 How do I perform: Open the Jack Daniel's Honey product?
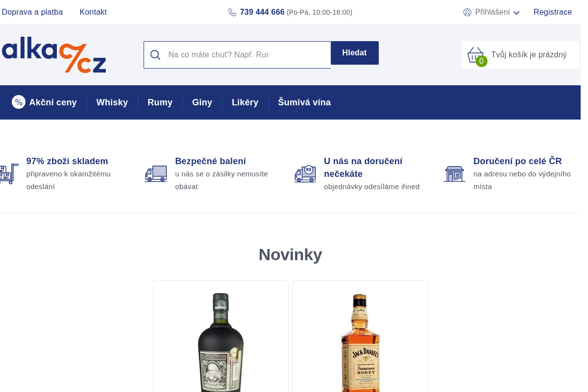pyautogui.click(x=360, y=342)
